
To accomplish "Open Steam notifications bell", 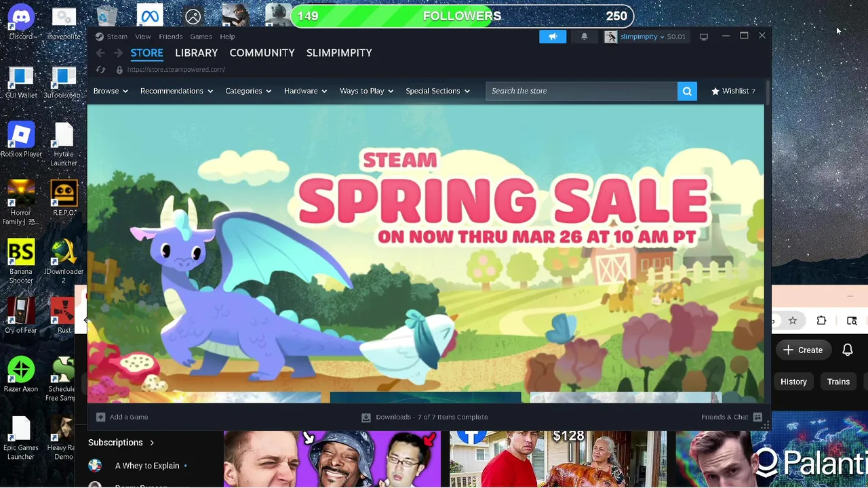I will [x=584, y=37].
